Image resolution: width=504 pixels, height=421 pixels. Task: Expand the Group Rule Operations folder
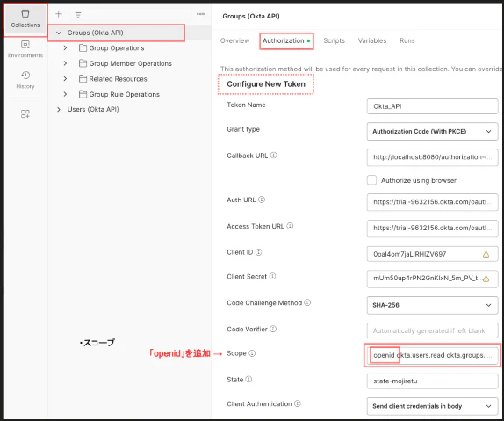pos(65,94)
